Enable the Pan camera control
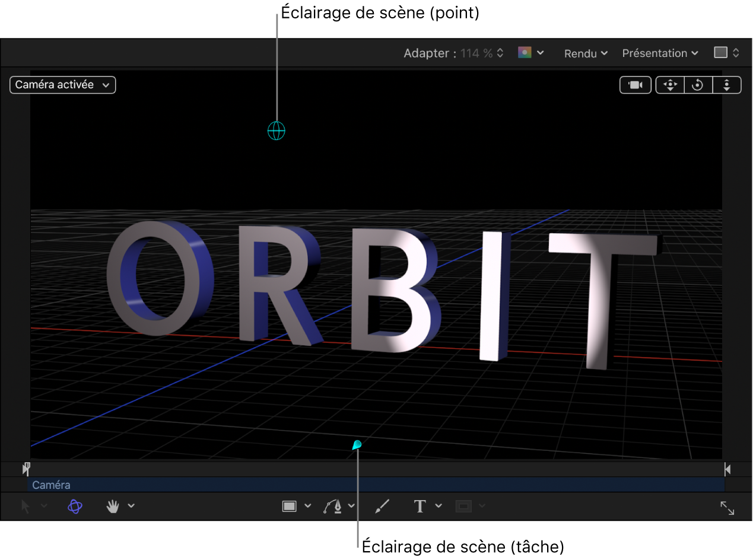 (x=669, y=85)
